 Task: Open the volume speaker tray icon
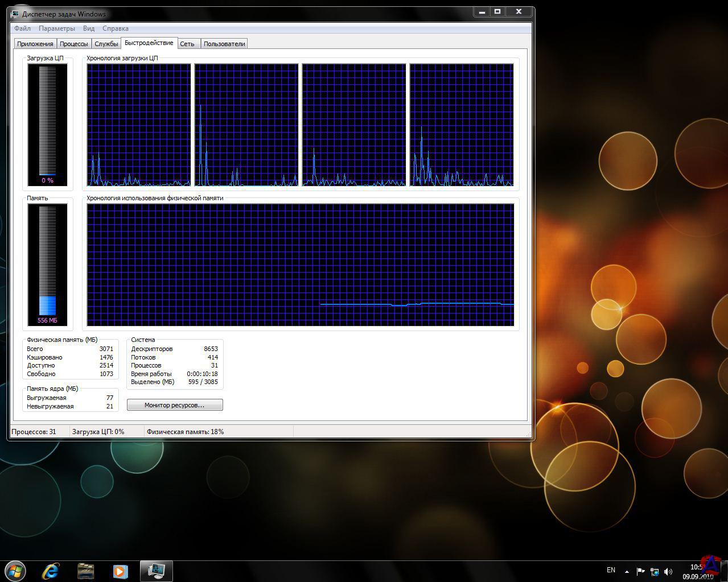point(668,572)
